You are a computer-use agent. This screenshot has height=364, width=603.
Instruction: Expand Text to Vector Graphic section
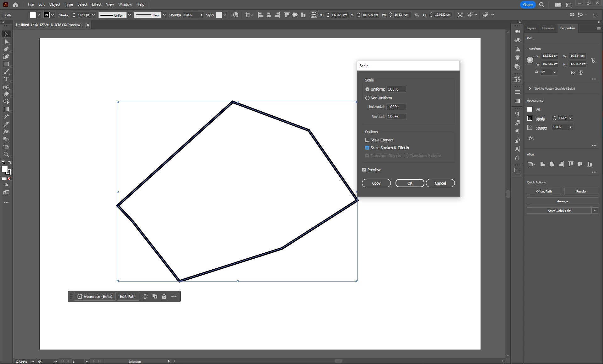tap(530, 88)
